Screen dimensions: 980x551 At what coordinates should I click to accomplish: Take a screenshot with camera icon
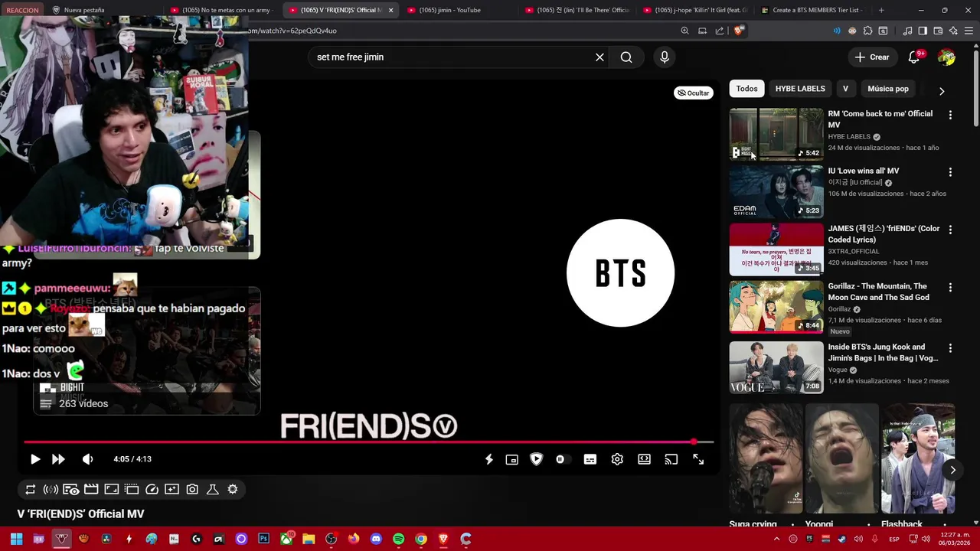[192, 489]
